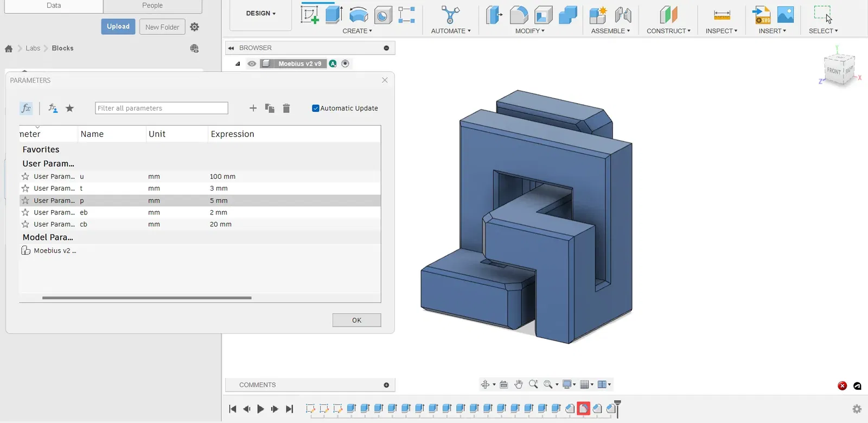Click the New Component icon

[x=598, y=15]
